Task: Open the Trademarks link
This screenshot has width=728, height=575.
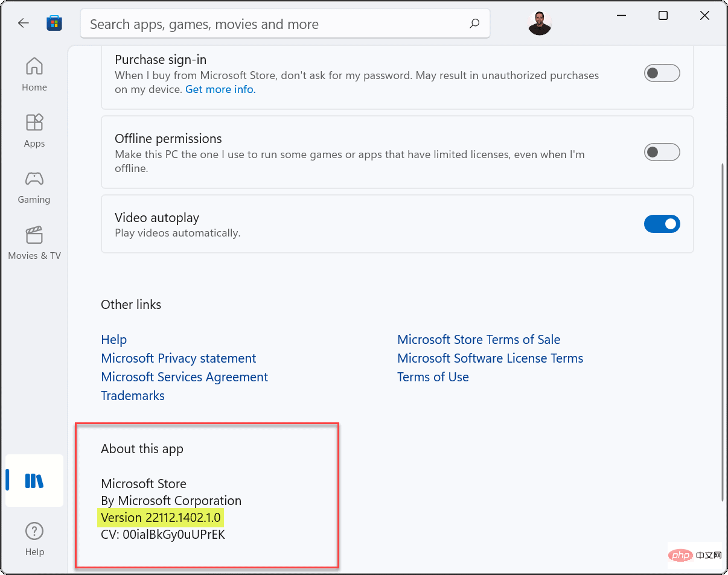Action: point(133,396)
